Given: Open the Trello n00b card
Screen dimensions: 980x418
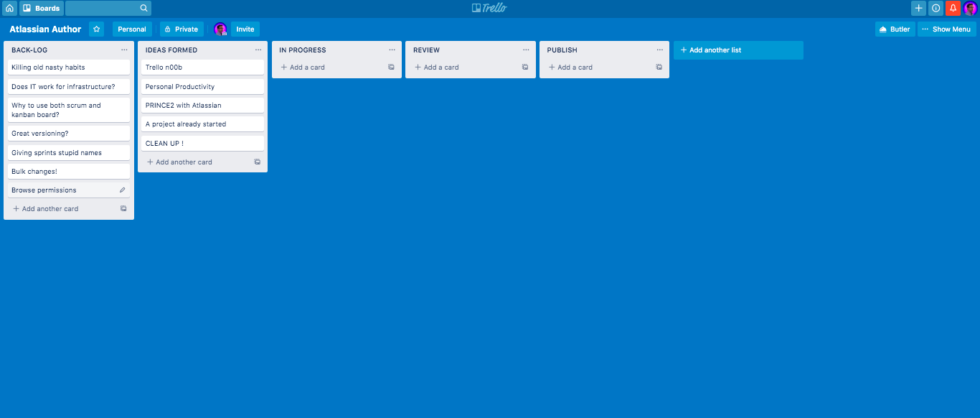Looking at the screenshot, I should [x=202, y=68].
